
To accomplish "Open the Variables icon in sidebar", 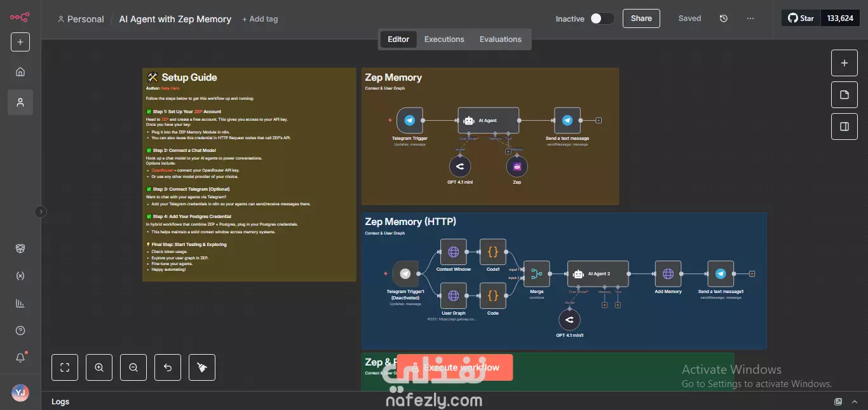I will [x=20, y=277].
